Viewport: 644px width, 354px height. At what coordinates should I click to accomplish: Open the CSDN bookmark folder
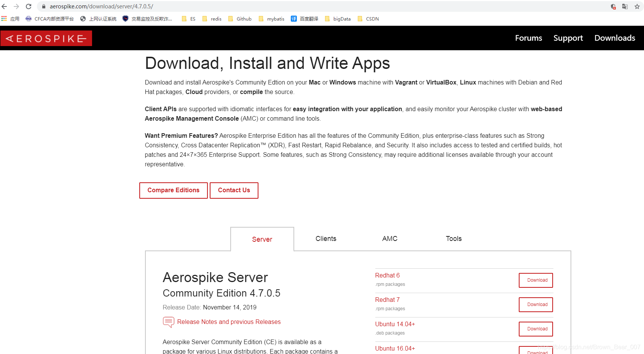[x=368, y=19]
